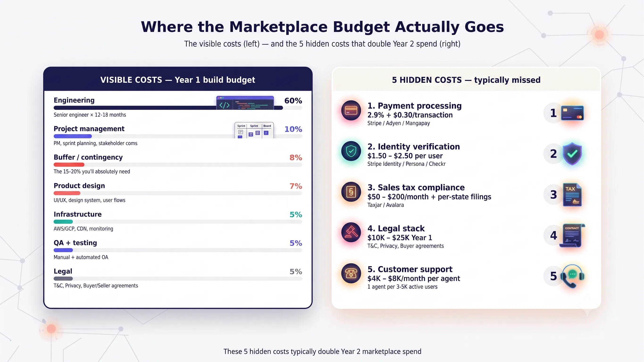The image size is (644, 362).
Task: Click '2.9% + $0.30/transaction' text
Action: [x=410, y=115]
